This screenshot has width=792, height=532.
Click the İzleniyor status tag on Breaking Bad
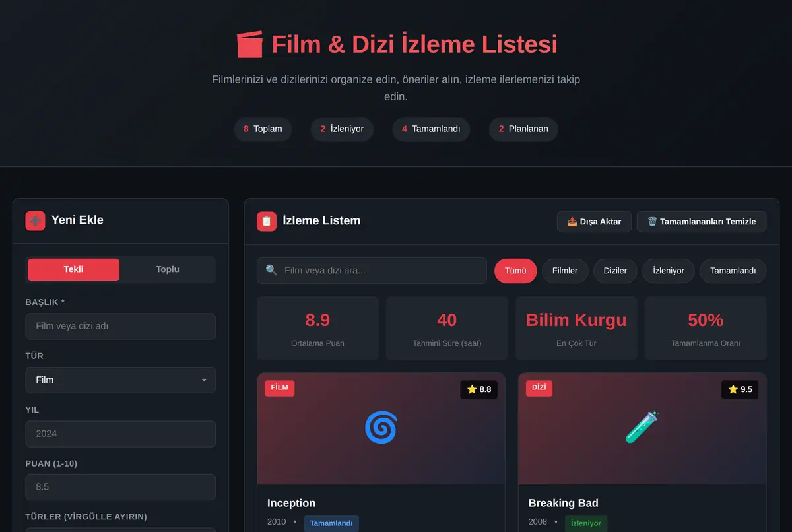(586, 523)
